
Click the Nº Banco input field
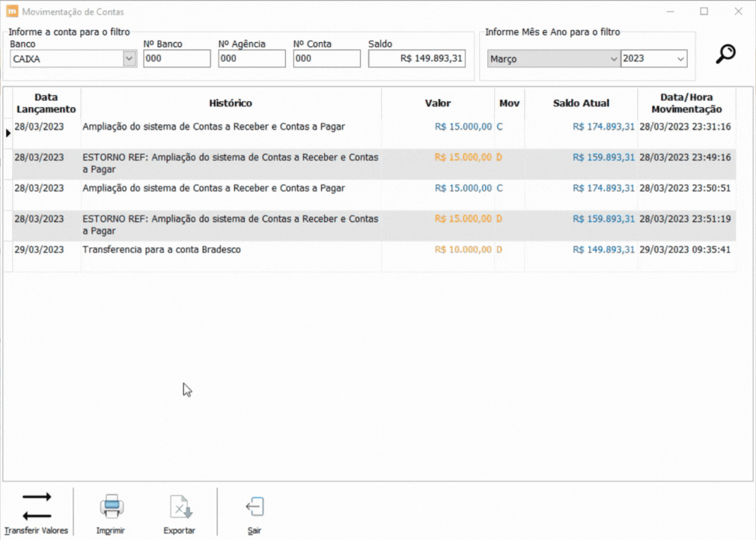pyautogui.click(x=177, y=58)
